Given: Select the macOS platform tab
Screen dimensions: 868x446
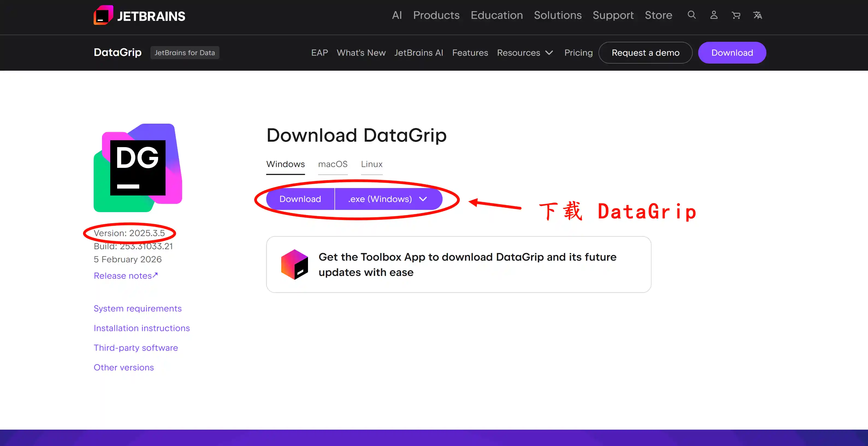Looking at the screenshot, I should coord(333,164).
